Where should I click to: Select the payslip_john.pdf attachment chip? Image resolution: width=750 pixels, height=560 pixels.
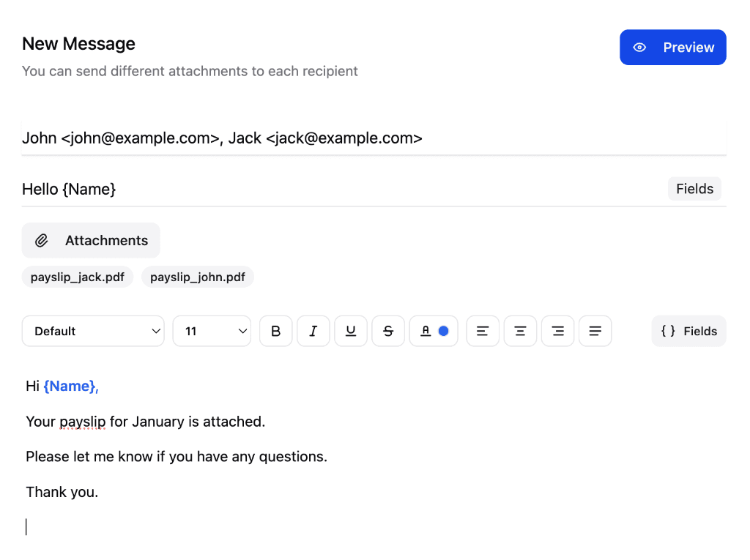coord(197,277)
